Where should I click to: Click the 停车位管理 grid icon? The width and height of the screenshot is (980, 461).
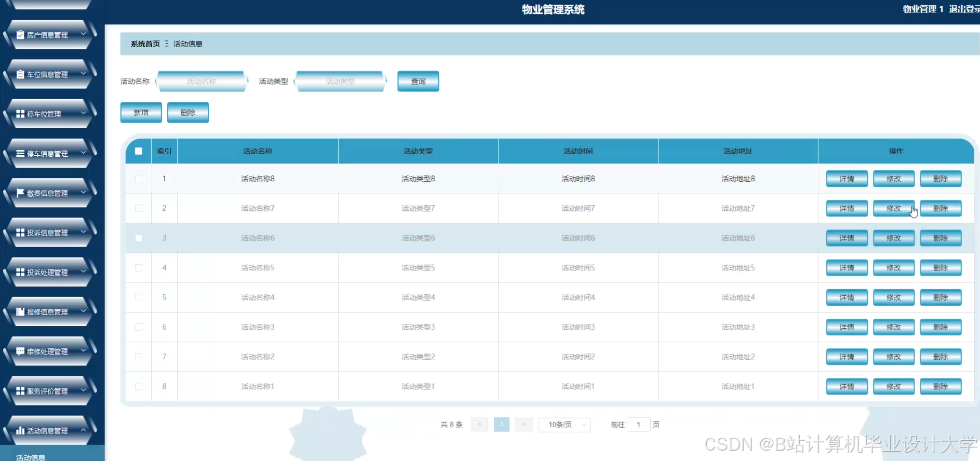point(20,114)
